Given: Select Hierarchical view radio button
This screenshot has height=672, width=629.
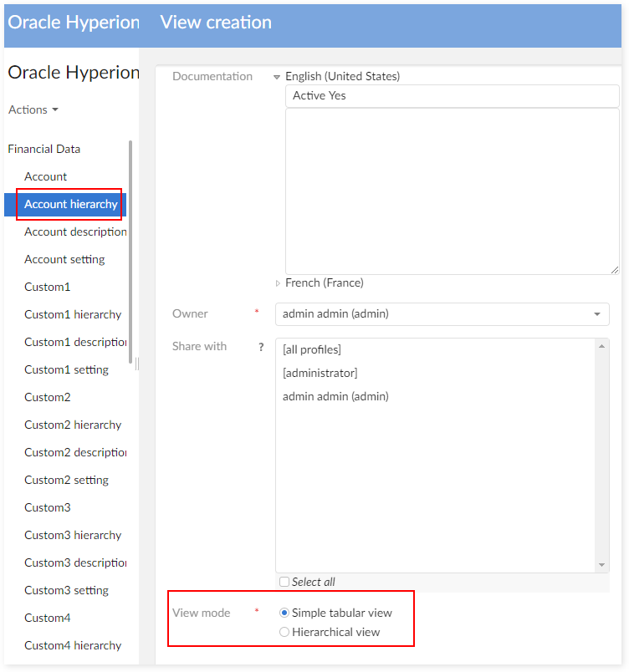Looking at the screenshot, I should 284,632.
